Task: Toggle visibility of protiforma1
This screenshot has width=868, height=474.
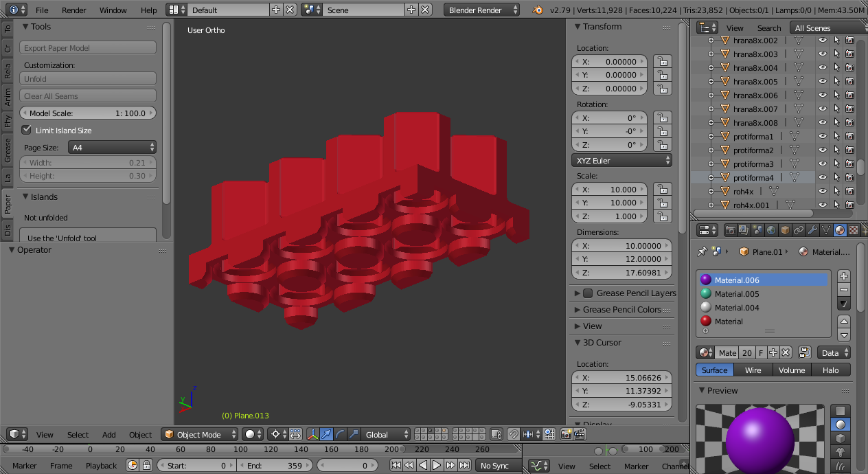Action: point(823,137)
